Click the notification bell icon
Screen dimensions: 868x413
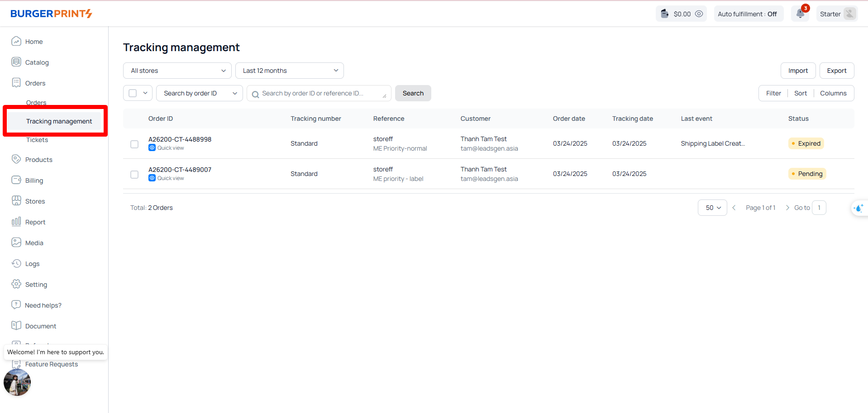pos(800,14)
